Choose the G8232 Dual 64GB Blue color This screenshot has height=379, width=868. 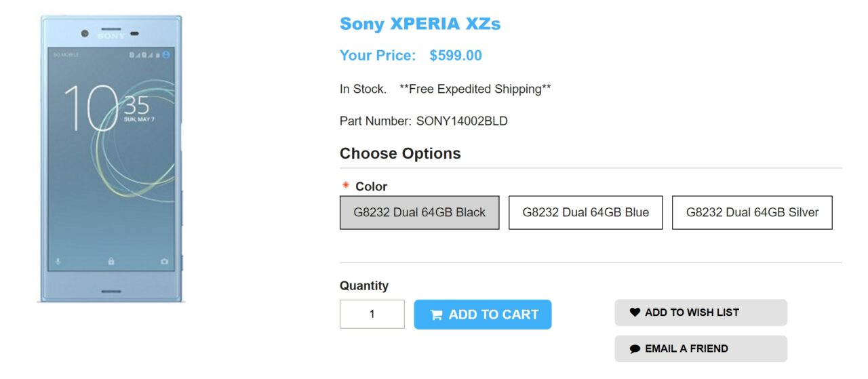(x=585, y=212)
